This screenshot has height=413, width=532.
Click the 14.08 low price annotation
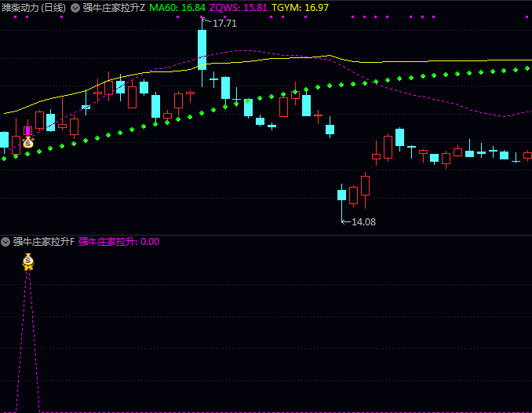coord(363,222)
